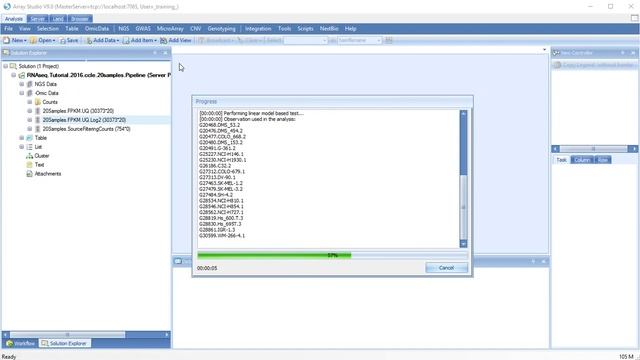This screenshot has width=640, height=360.
Task: Click the Text node icon
Action: 29,165
